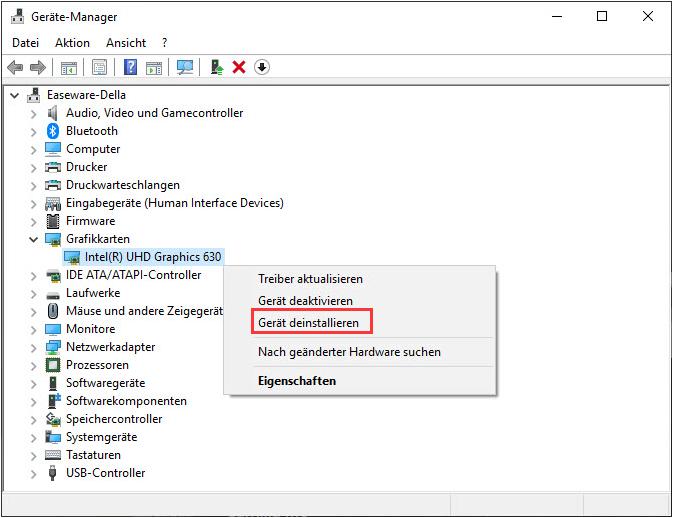673x518 pixels.
Task: Click the Easeware-Della computer root icon
Action: coord(33,95)
